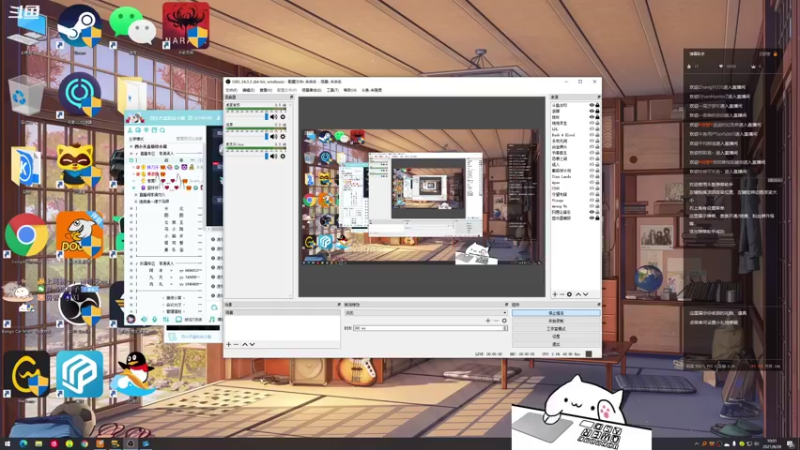Viewport: 800px width, 450px height.
Task: Toggle visibility of Apex source
Action: tap(592, 183)
